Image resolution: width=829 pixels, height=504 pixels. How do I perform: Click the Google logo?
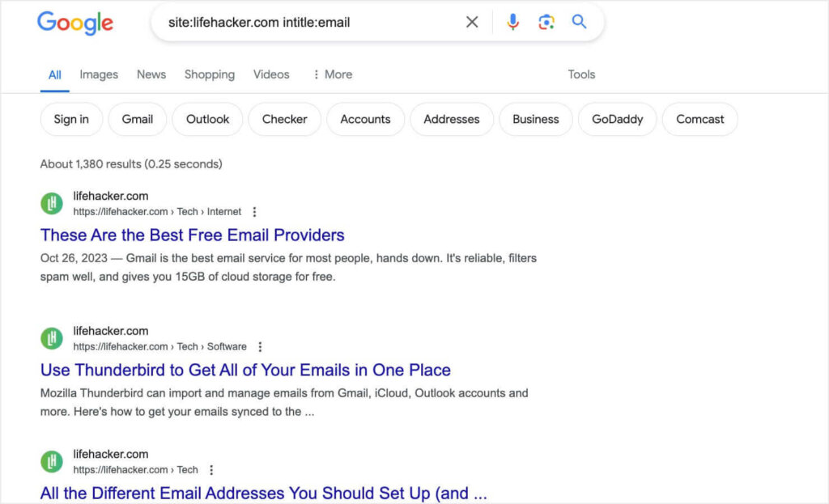tap(74, 23)
